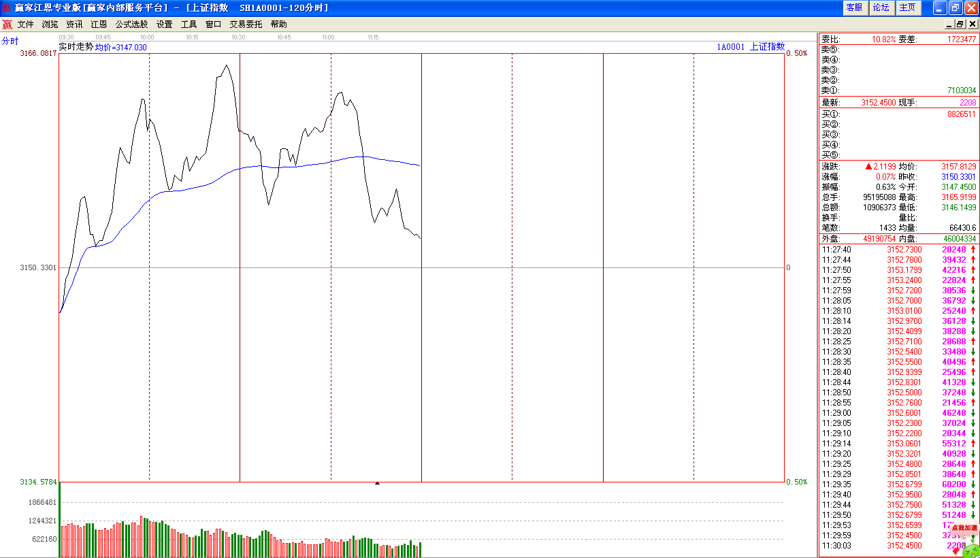Click the 均价=3147.030 average price label
Viewport: 980px width, 558px height.
(x=120, y=48)
